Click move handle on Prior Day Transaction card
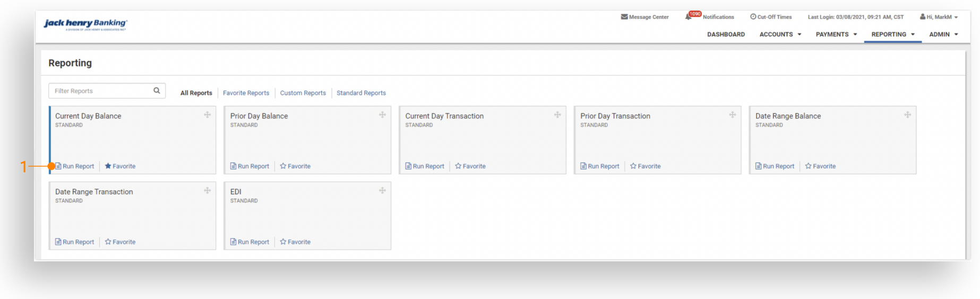 tap(732, 115)
